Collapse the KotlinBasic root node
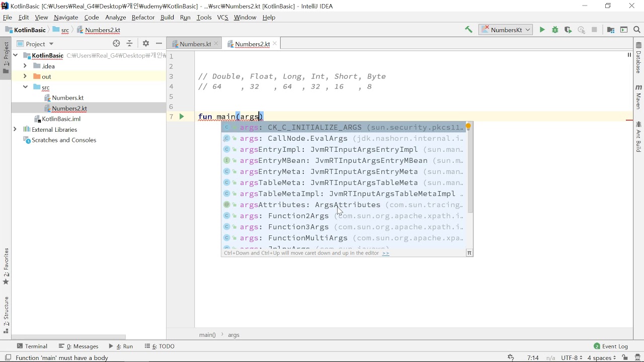Viewport: 644px width, 362px height. pos(16,55)
